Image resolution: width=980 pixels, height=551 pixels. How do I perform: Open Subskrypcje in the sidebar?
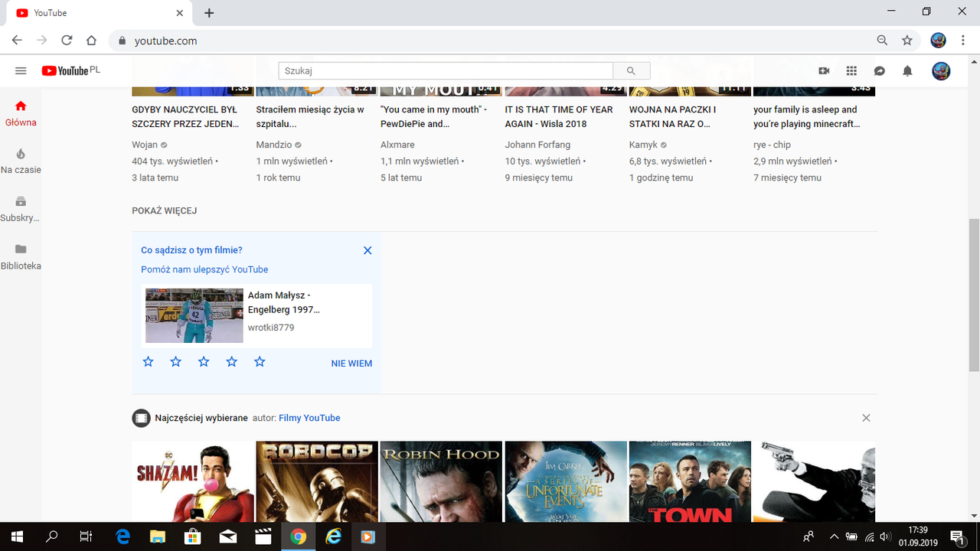(x=21, y=209)
